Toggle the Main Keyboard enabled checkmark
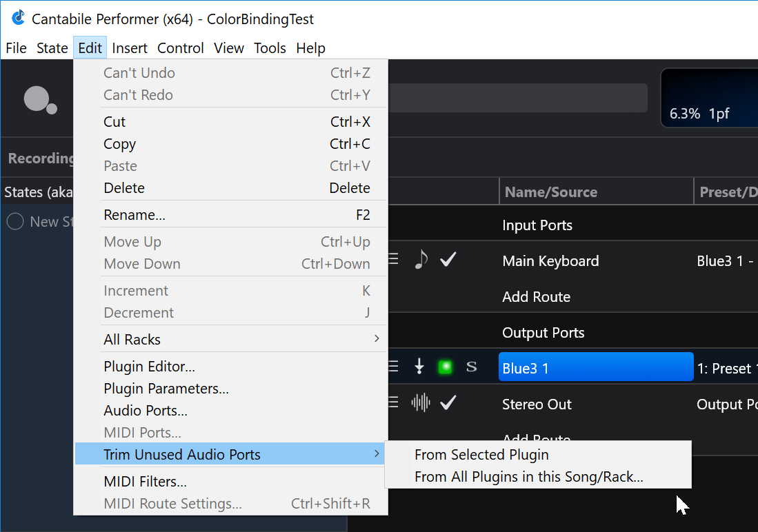 click(448, 260)
